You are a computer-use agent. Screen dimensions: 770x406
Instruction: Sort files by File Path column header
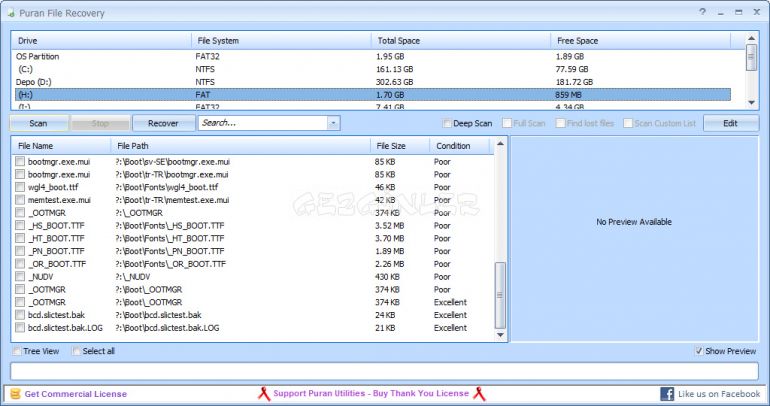click(241, 146)
